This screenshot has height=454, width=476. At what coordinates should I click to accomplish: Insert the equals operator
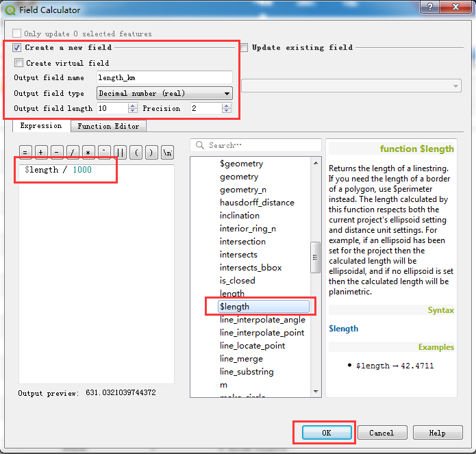point(25,152)
